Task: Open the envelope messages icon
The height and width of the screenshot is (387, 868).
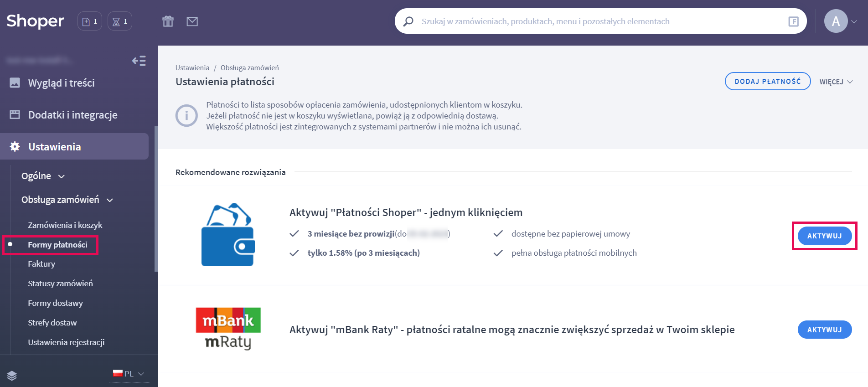Action: click(192, 21)
